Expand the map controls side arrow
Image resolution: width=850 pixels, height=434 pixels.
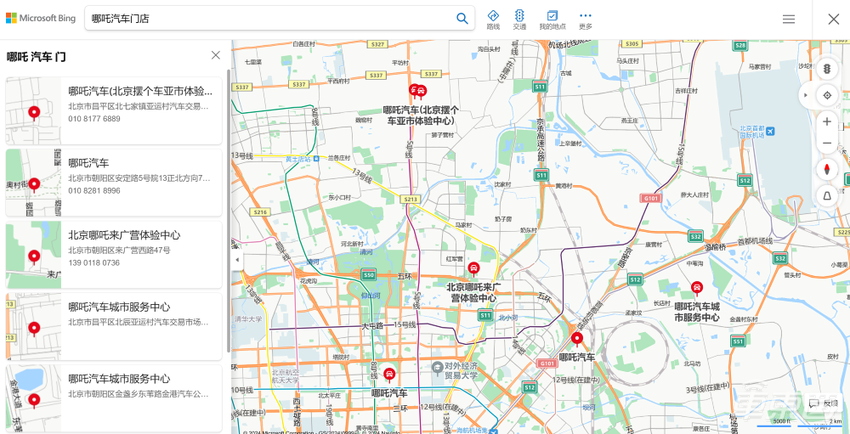[x=806, y=95]
